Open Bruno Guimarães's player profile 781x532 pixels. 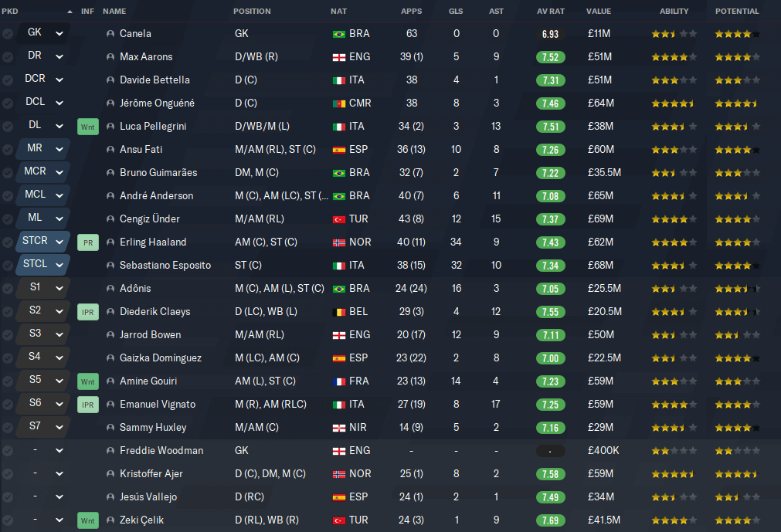tap(158, 173)
